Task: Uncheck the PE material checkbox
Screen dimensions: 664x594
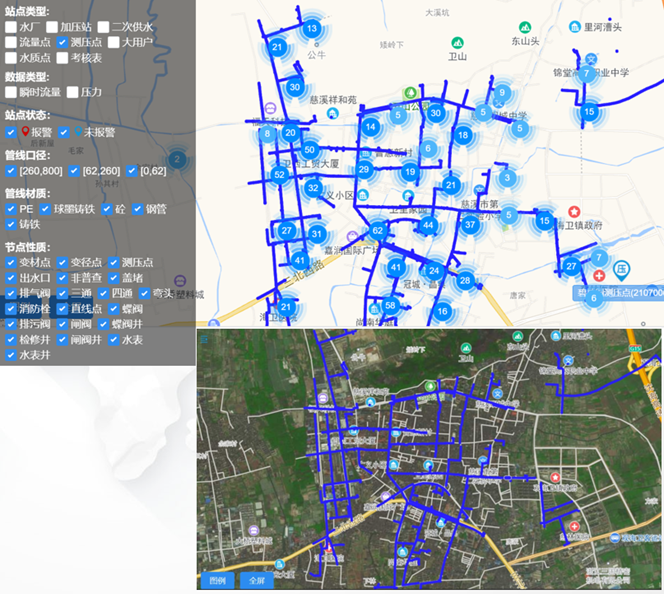Action: tap(11, 209)
